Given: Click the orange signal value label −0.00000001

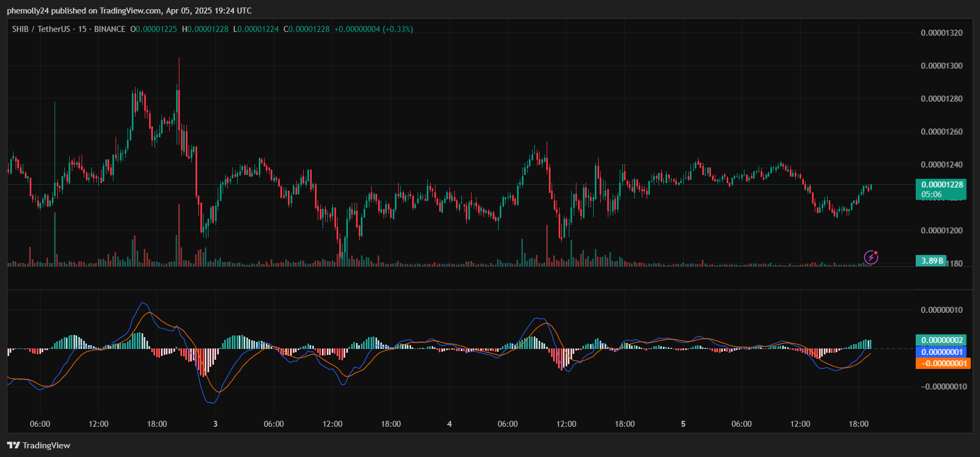Looking at the screenshot, I should tap(943, 364).
